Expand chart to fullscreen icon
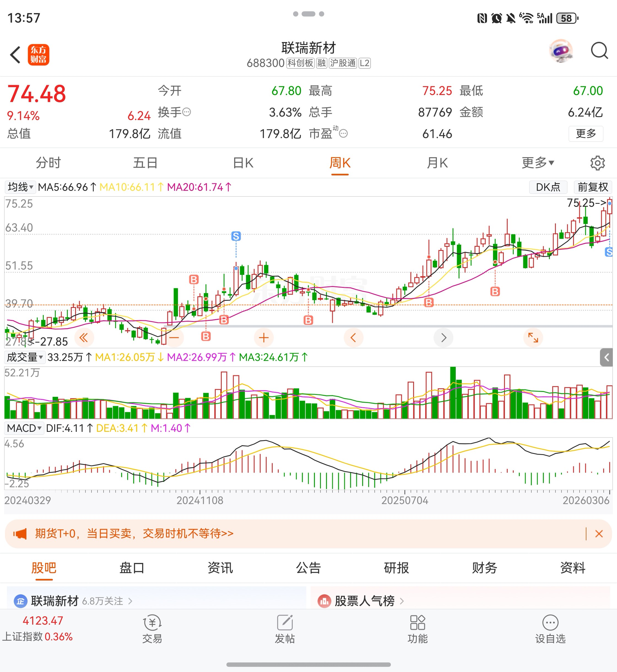 533,337
